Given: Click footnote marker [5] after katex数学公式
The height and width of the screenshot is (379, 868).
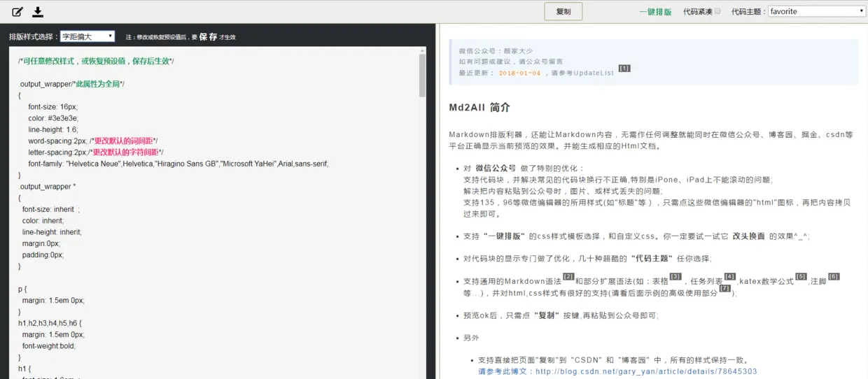Looking at the screenshot, I should pos(801,277).
